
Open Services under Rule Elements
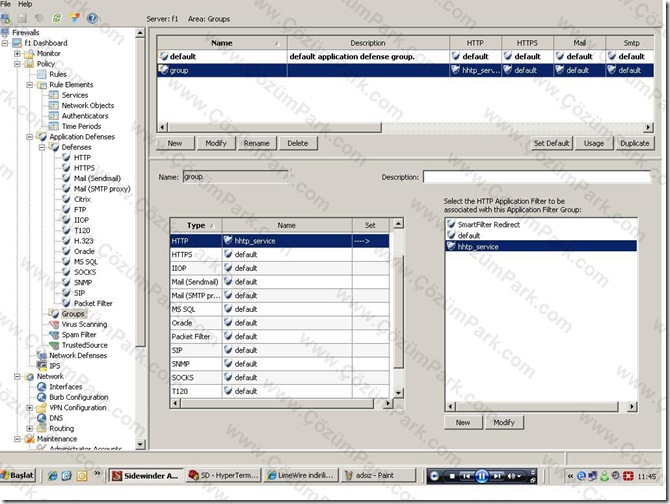tap(75, 95)
